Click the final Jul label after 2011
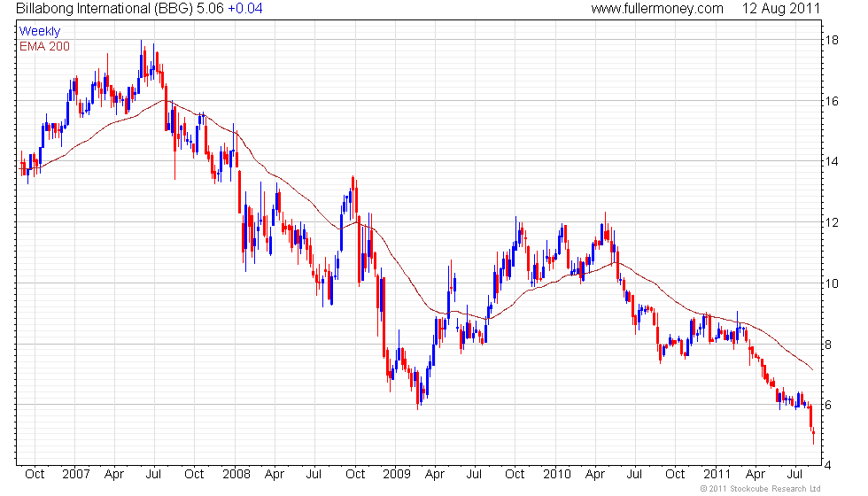868x496 pixels. pos(795,475)
